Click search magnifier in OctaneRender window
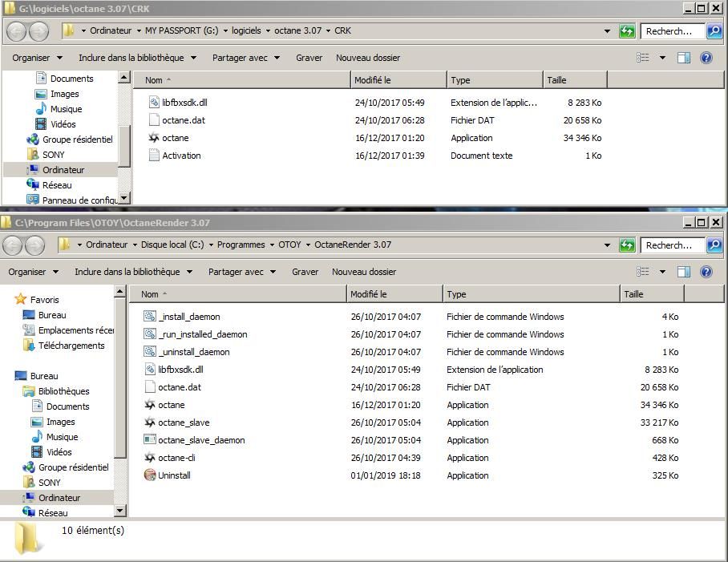The height and width of the screenshot is (562, 728). pyautogui.click(x=714, y=245)
